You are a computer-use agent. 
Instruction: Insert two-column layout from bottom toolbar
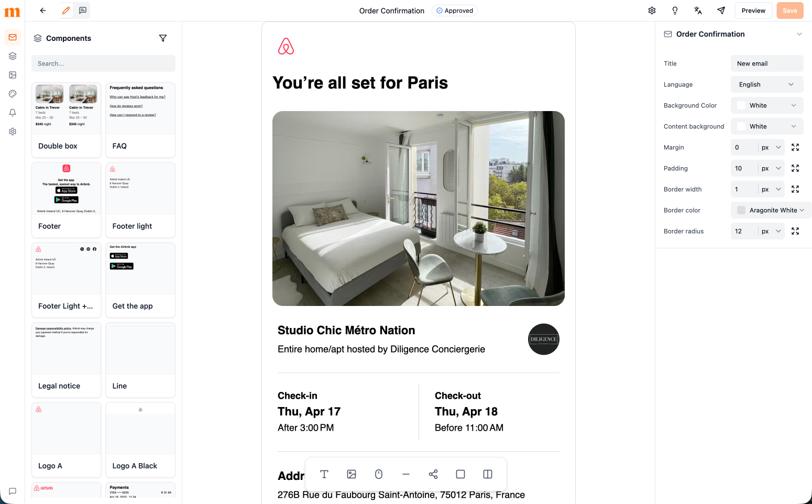[x=488, y=474]
